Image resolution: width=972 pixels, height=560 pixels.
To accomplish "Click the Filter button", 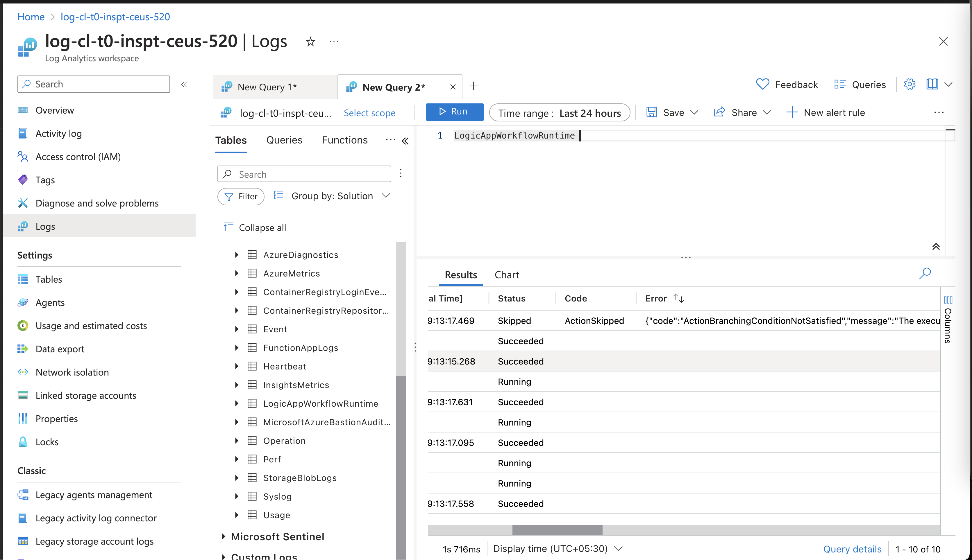I will 241,196.
